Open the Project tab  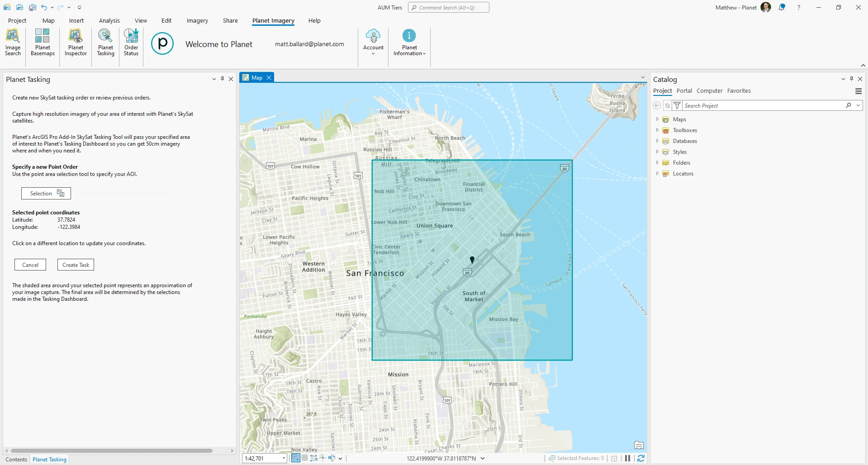click(17, 20)
